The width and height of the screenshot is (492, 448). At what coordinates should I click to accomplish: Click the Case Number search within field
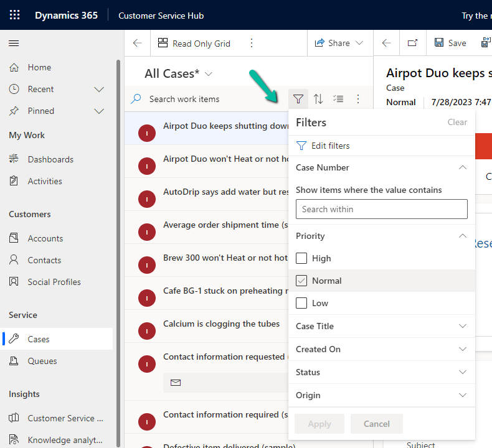click(x=381, y=209)
